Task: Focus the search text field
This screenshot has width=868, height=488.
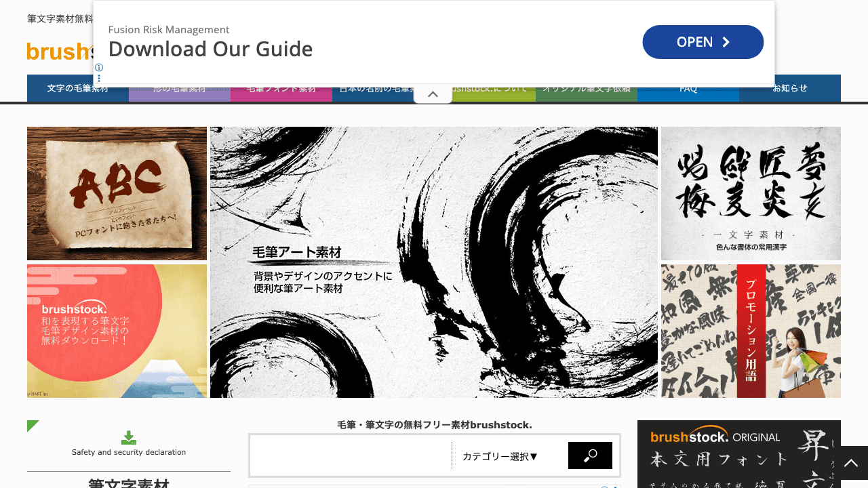Action: [x=351, y=455]
